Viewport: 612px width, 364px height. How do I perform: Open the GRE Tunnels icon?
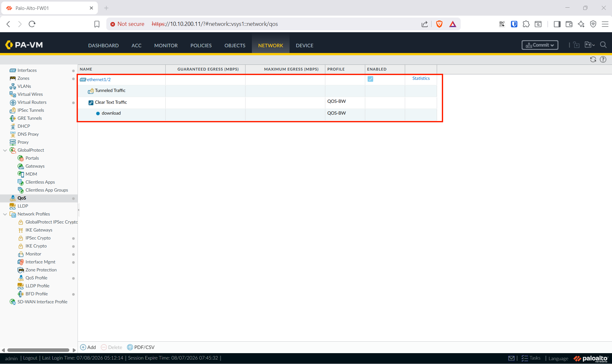pos(13,118)
